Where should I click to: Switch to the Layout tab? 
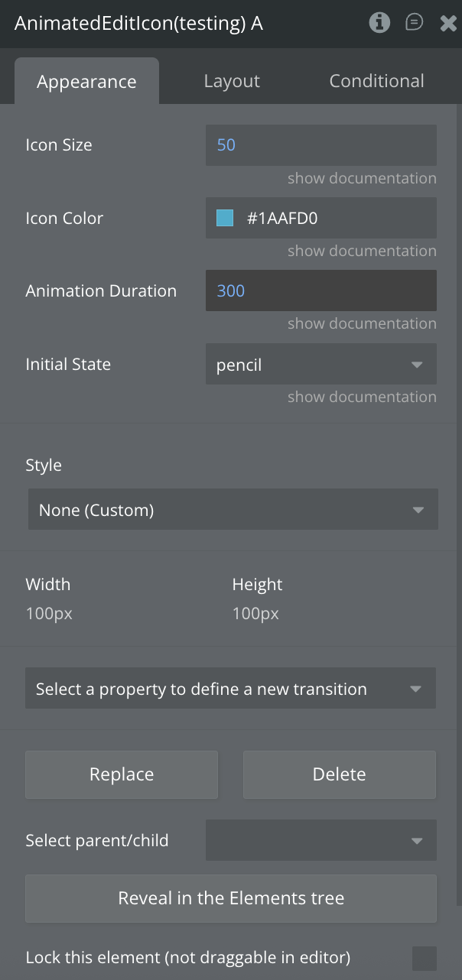coord(232,81)
